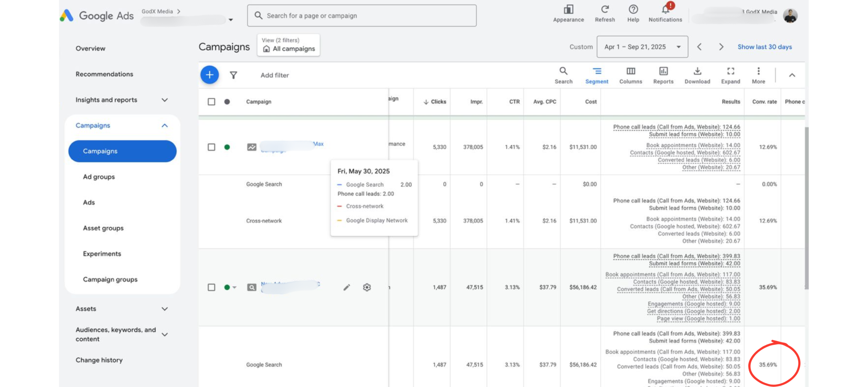868x387 pixels.
Task: Click the filter funnel icon
Action: pyautogui.click(x=233, y=75)
